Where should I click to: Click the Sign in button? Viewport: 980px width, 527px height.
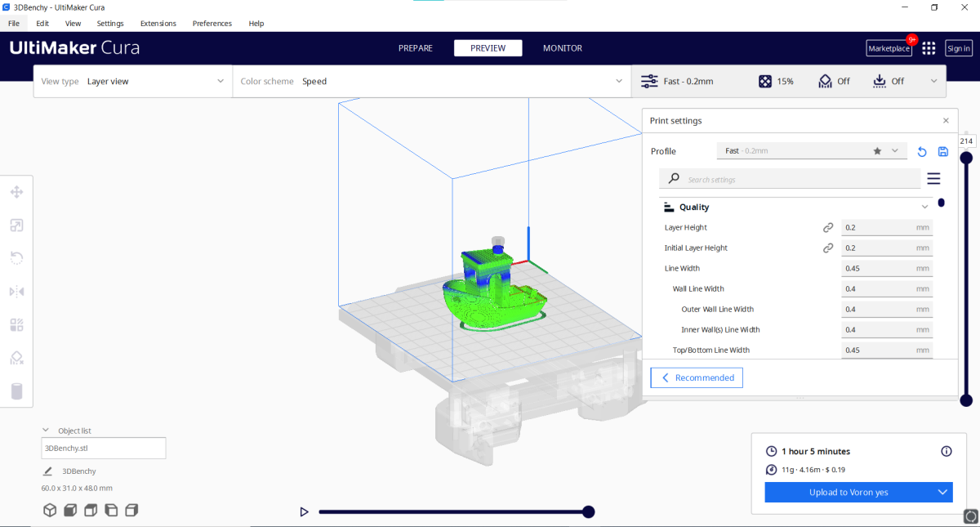[x=959, y=48]
